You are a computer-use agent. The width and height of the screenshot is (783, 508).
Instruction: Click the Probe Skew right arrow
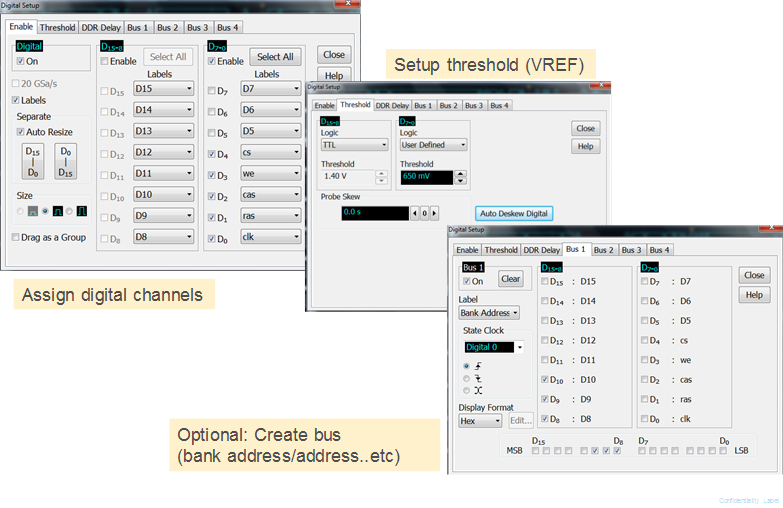click(x=434, y=213)
